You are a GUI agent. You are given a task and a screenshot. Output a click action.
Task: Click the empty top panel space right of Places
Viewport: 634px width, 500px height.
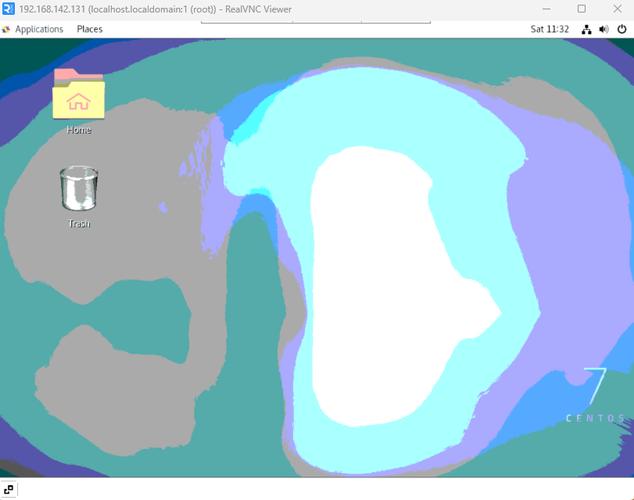(x=300, y=29)
